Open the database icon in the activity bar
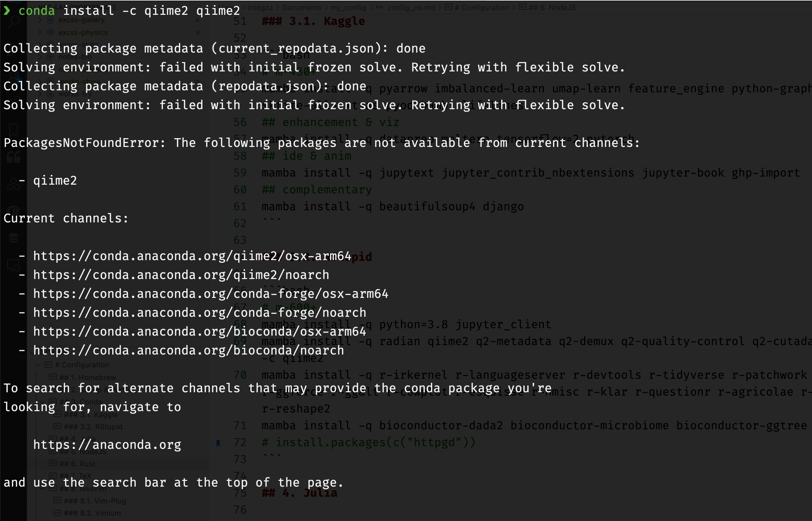The image size is (812, 521). point(13,238)
